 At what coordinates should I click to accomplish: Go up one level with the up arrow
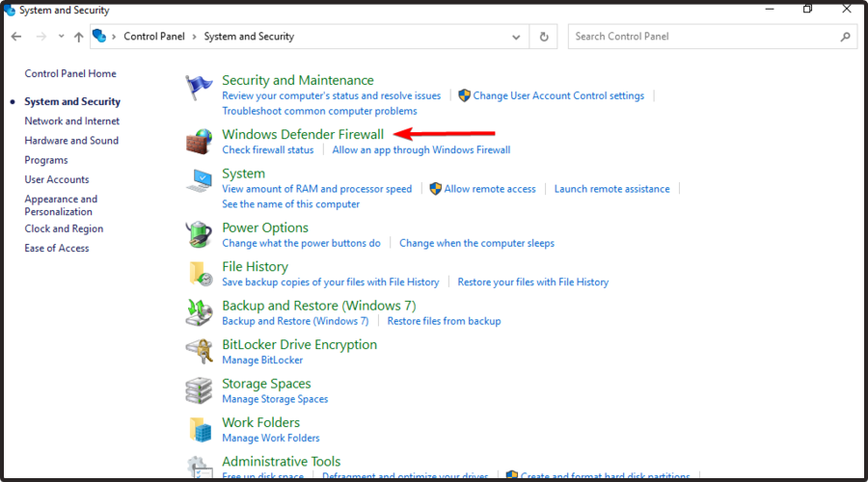coord(79,37)
